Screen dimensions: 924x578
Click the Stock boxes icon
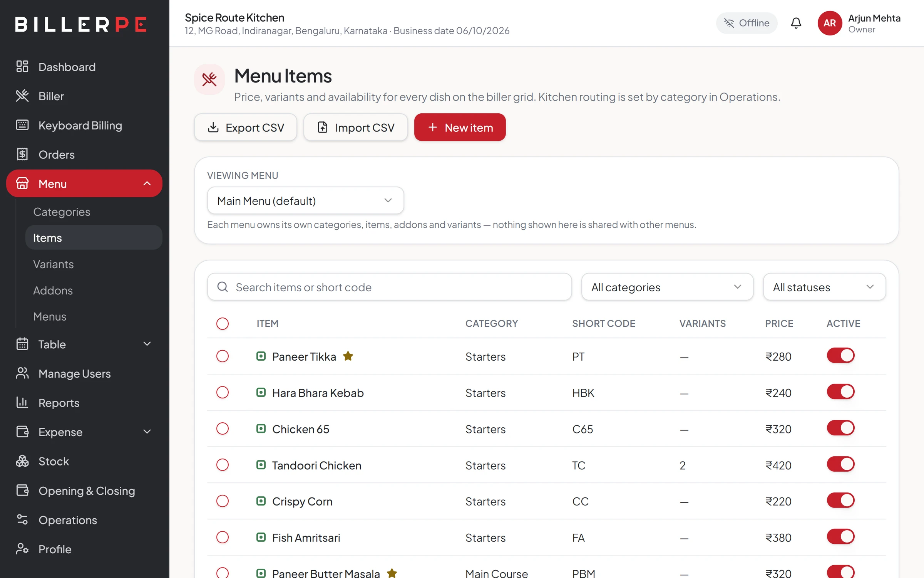click(22, 461)
